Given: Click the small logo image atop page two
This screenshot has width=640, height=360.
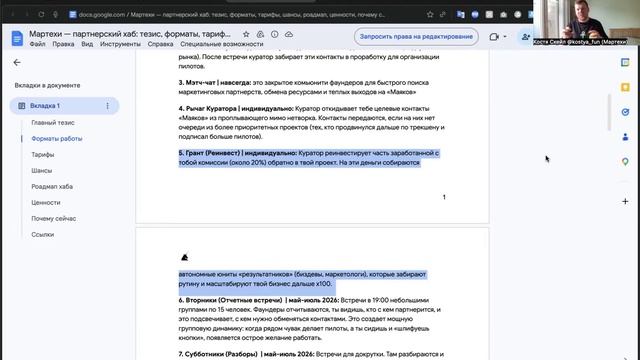Looking at the screenshot, I should click(184, 257).
